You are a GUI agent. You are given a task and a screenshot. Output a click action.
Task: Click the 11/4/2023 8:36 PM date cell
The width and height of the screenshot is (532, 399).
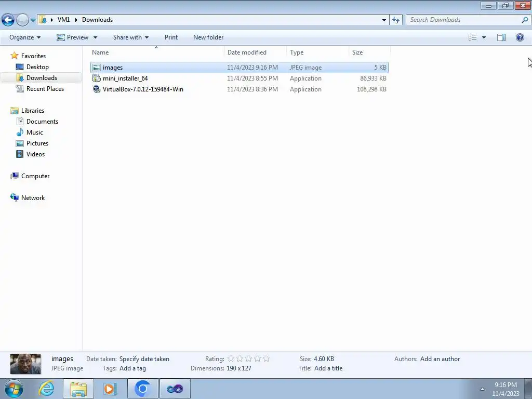(252, 89)
